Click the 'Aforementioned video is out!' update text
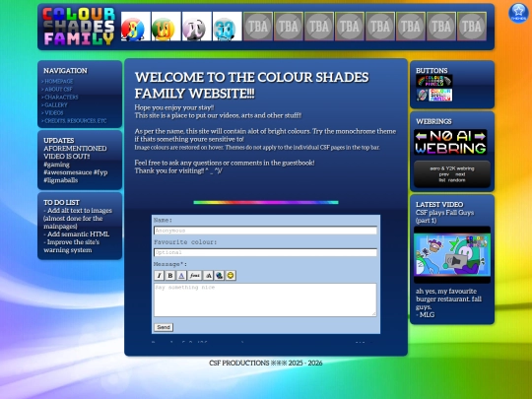This screenshot has width=532, height=399. coord(75,153)
